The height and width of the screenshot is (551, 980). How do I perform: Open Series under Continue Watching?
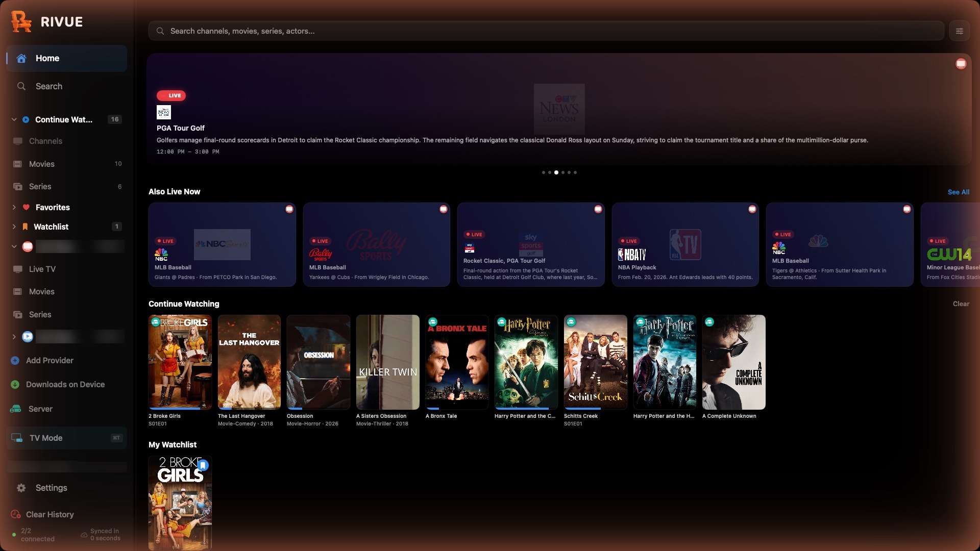point(67,186)
